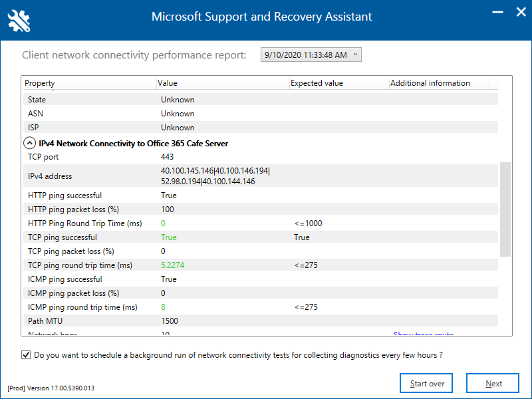Select the ICMP ping successful row
The image size is (532, 399).
[261, 279]
